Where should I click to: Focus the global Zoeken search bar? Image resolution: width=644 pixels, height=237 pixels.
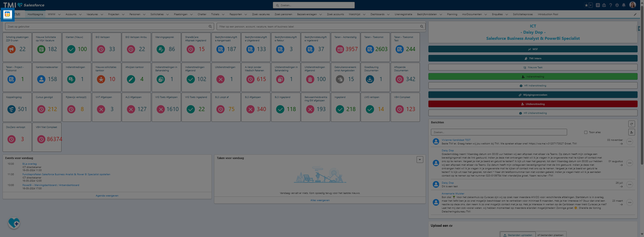[x=314, y=5]
